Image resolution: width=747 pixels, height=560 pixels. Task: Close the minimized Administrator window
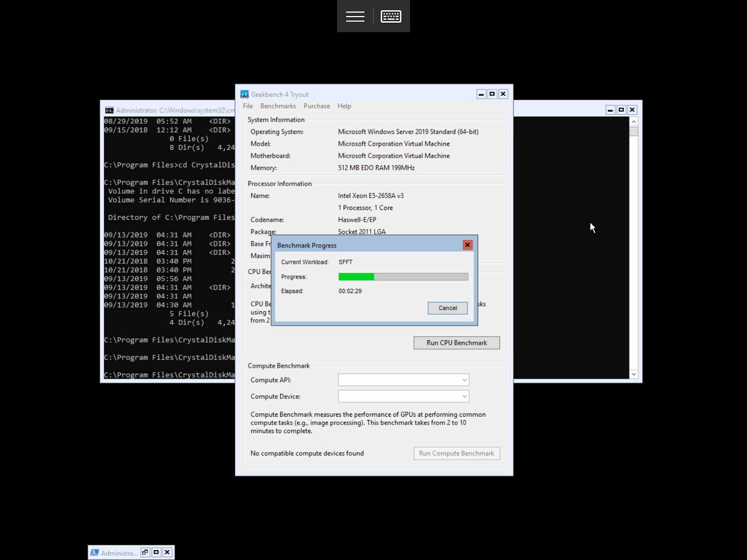pyautogui.click(x=167, y=553)
